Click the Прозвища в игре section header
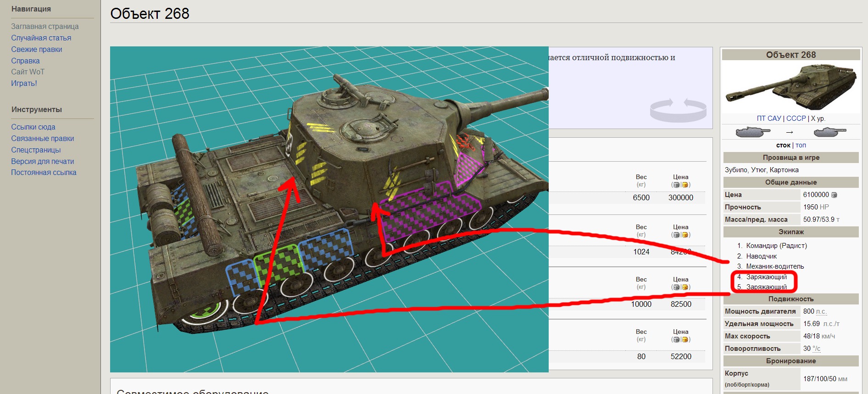The image size is (868, 394). pyautogui.click(x=791, y=158)
